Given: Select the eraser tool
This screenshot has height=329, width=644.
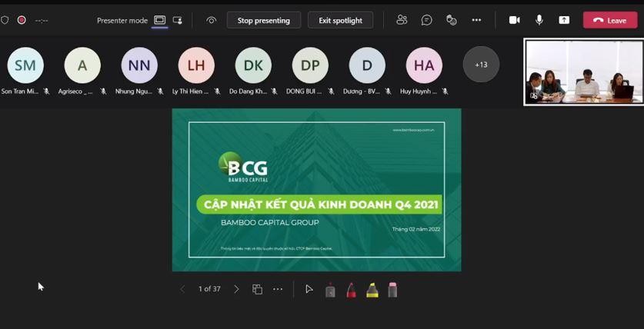Looking at the screenshot, I should 392,290.
